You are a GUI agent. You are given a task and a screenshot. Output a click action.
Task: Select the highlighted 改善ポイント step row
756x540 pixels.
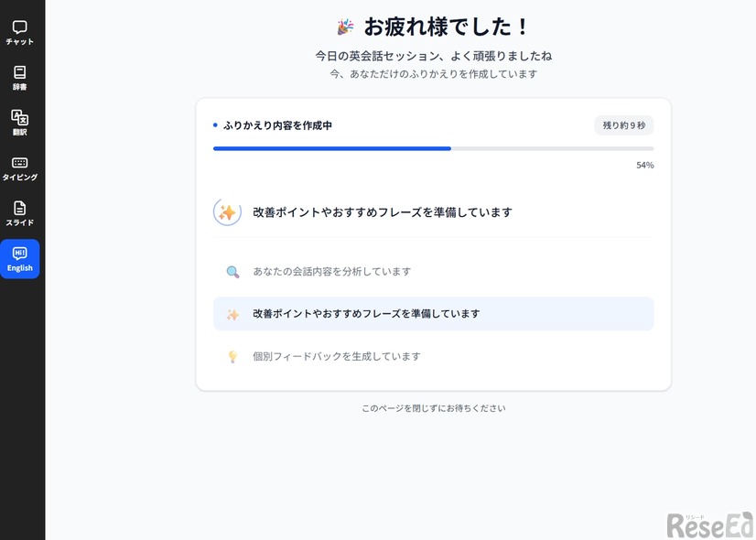pos(432,313)
